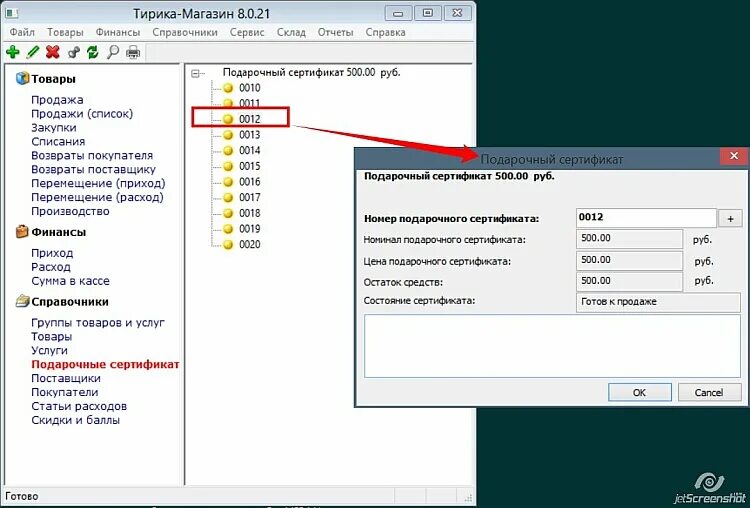This screenshot has height=508, width=750.
Task: Open Возвраты поставщику in sidebar
Action: [93, 169]
